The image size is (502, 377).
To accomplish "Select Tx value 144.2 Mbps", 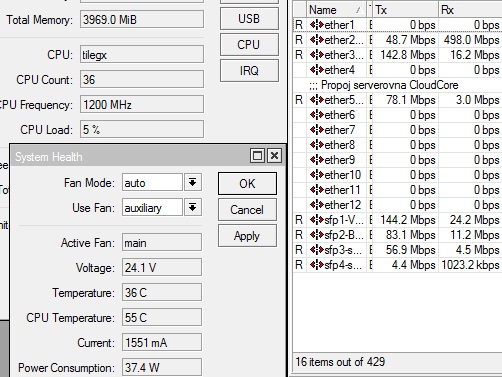I will coord(408,220).
